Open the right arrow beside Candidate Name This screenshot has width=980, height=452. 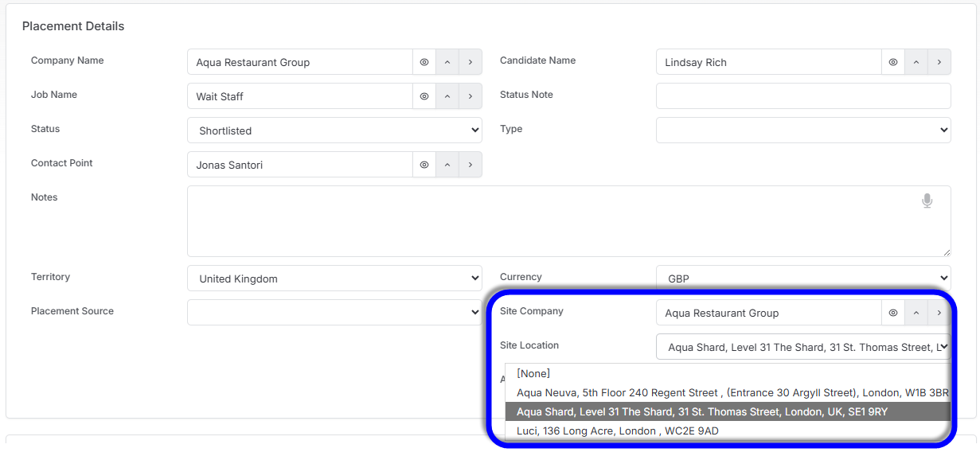click(x=939, y=62)
